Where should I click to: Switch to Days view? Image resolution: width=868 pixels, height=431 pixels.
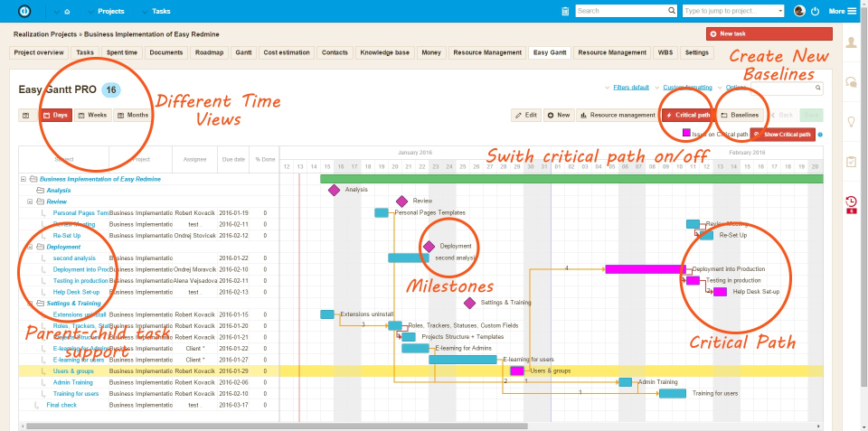tap(55, 115)
